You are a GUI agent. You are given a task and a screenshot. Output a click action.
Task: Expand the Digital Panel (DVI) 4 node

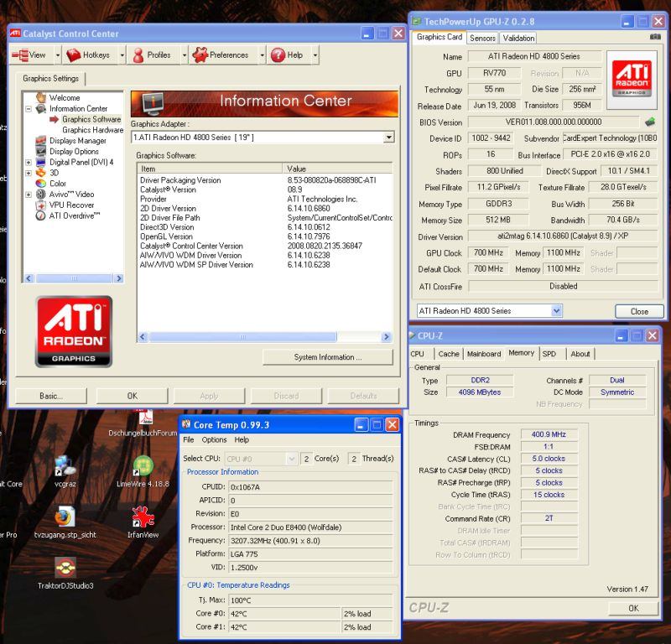pyautogui.click(x=29, y=162)
